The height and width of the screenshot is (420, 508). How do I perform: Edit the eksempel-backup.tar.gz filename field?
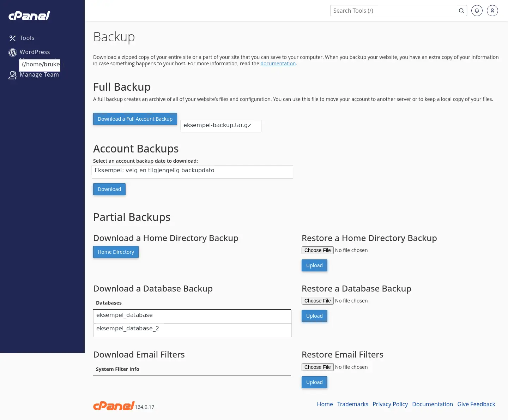[221, 126]
